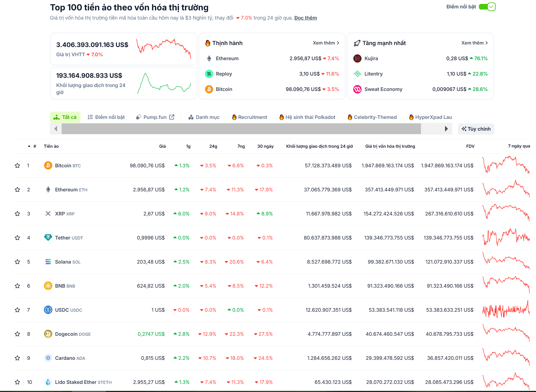
Task: Click the Sweat Economy logo icon
Action: point(357,89)
